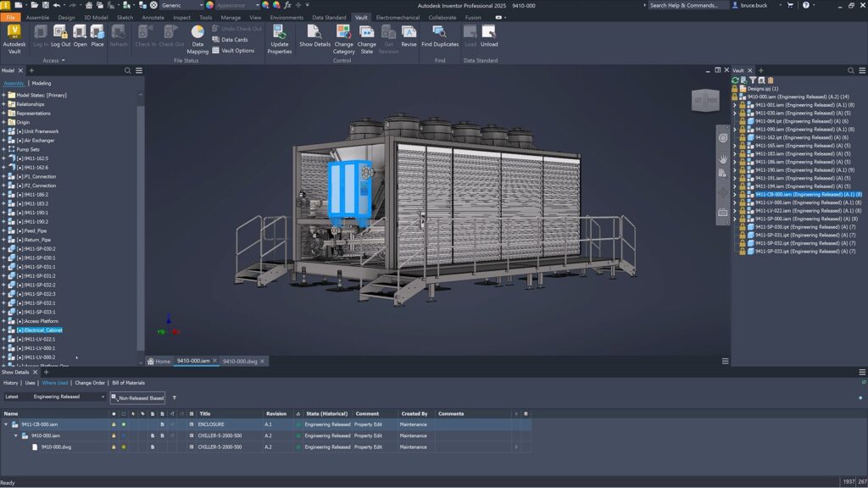Click the Bill of Materials link
This screenshot has width=868, height=488.
coord(126,382)
